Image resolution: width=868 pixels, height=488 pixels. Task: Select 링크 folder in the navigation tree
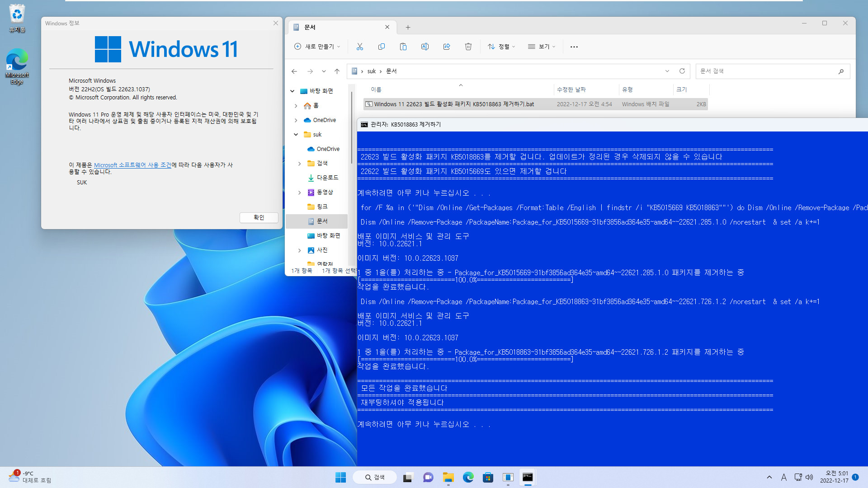coord(318,206)
